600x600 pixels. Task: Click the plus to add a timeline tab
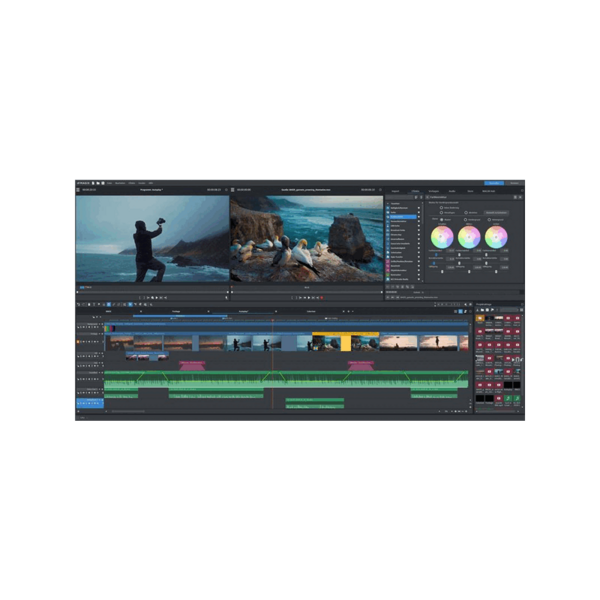pyautogui.click(x=348, y=311)
